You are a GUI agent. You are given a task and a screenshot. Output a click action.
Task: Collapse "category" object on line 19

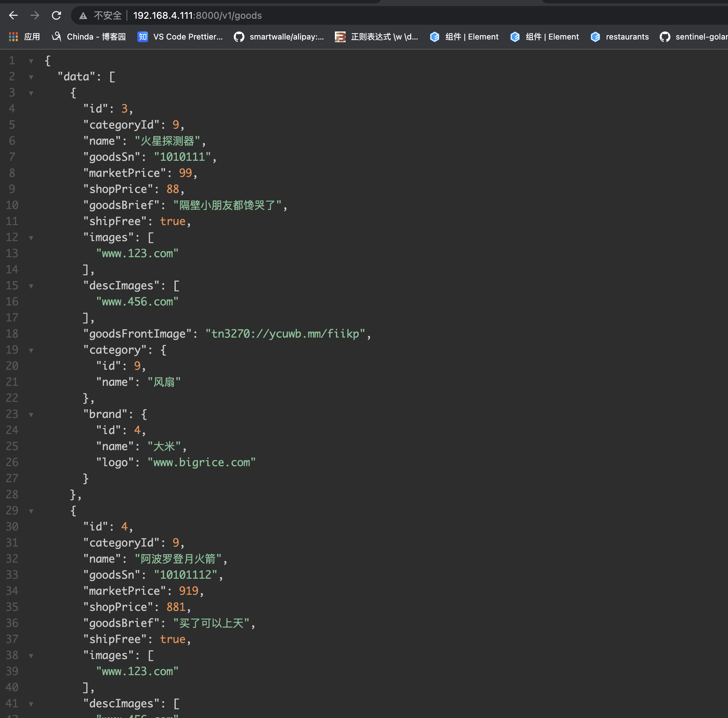(x=31, y=351)
